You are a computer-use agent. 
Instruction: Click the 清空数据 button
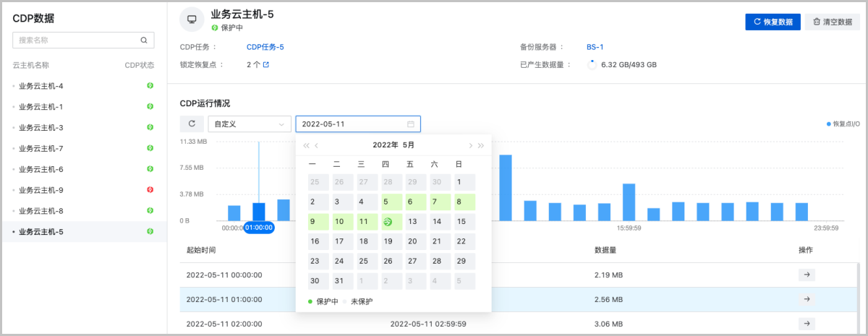(832, 22)
